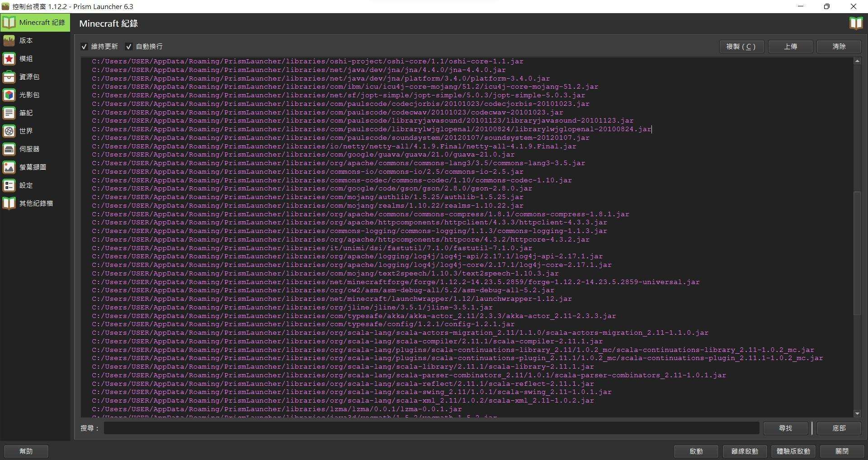This screenshot has height=460, width=868.
Task: Switch to the 世界 page
Action: (35, 131)
